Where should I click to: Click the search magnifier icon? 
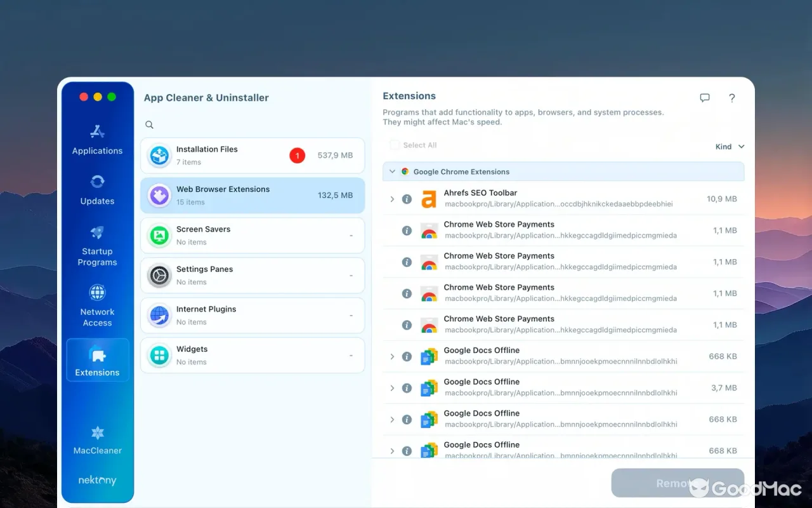point(149,125)
